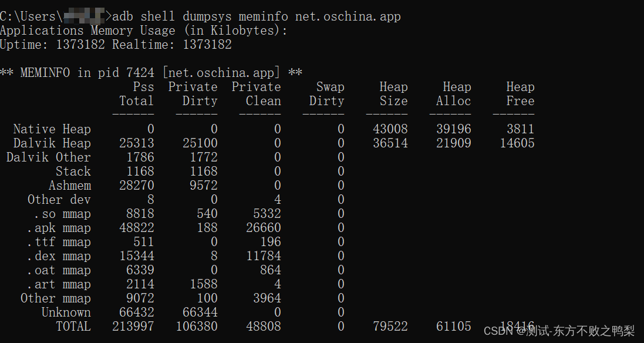The height and width of the screenshot is (343, 644).
Task: Click Other mmap Pss value 9072
Action: [140, 298]
